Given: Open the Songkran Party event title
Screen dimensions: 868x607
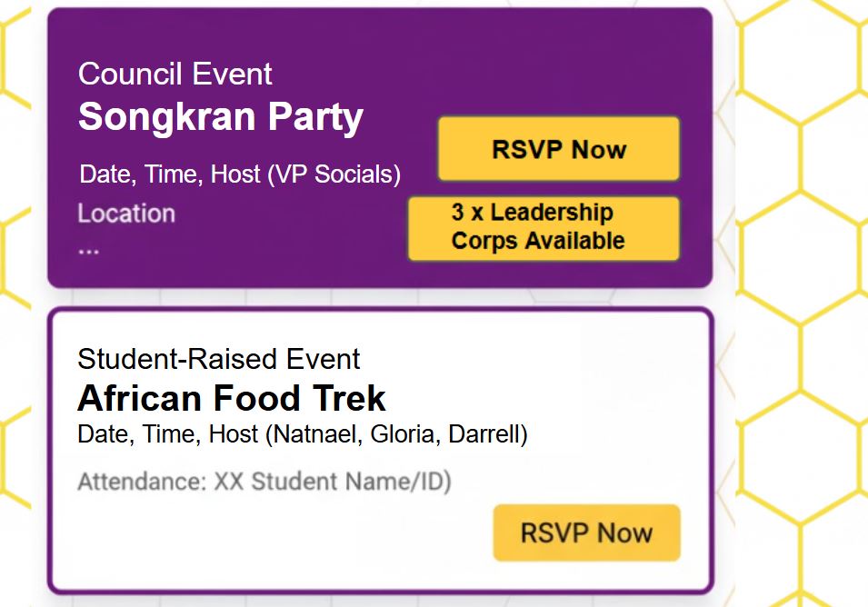Looking at the screenshot, I should point(221,117).
